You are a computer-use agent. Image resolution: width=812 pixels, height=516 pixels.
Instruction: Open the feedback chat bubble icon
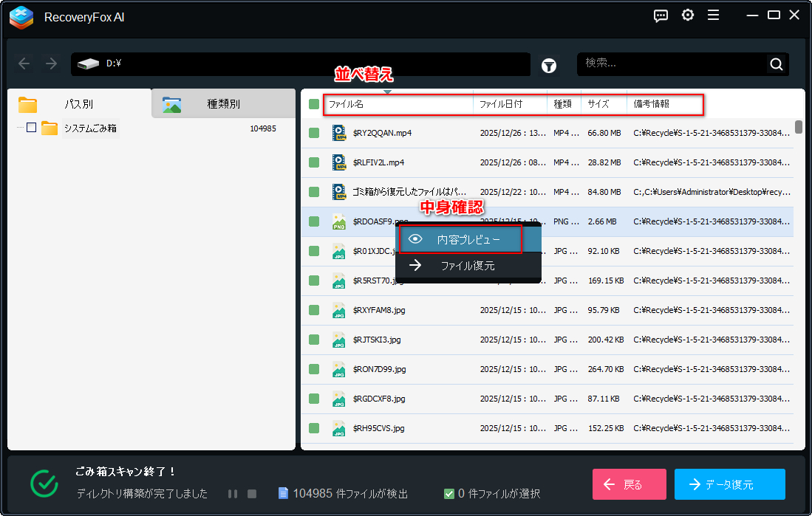[x=661, y=16]
